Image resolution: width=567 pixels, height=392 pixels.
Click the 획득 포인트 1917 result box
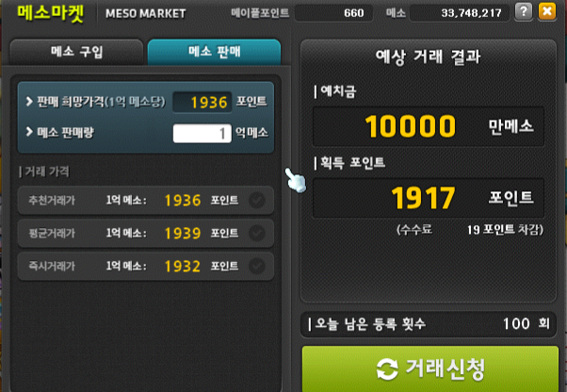(x=429, y=198)
